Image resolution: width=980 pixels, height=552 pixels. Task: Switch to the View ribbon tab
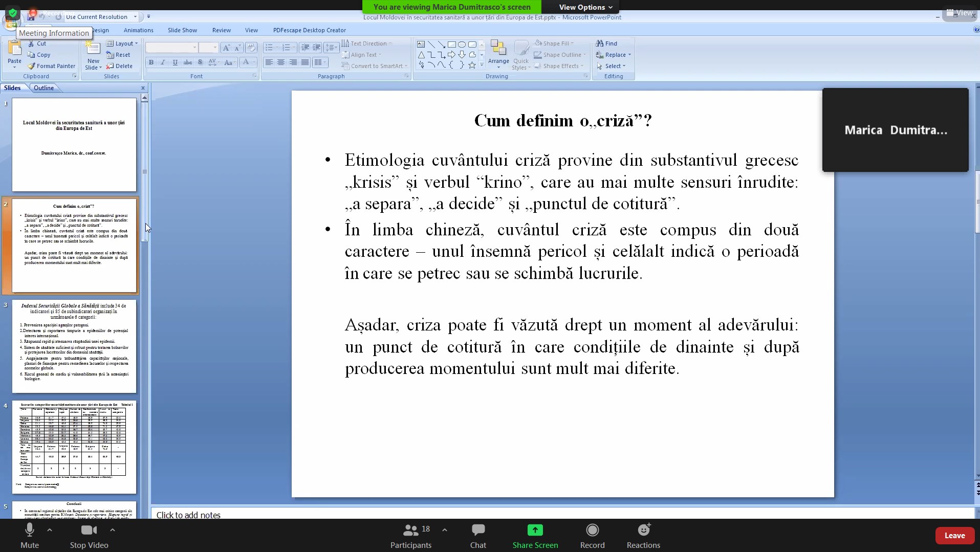pyautogui.click(x=251, y=30)
